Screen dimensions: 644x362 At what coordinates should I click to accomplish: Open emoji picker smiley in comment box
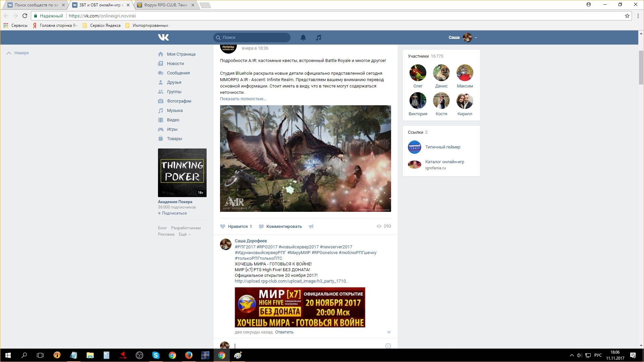[x=388, y=346]
